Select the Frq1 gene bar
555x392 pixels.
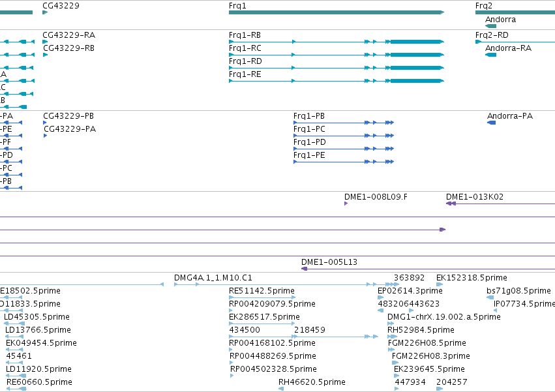coord(337,12)
